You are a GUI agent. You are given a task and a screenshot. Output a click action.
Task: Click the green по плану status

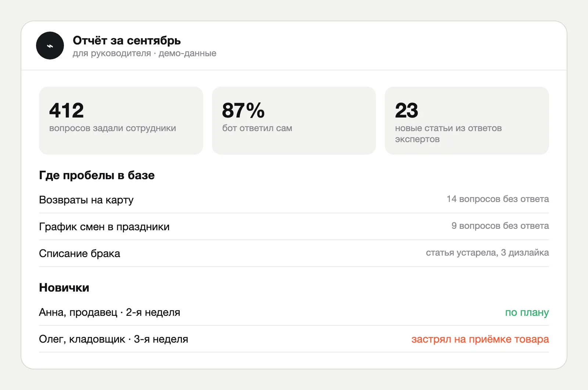click(527, 313)
